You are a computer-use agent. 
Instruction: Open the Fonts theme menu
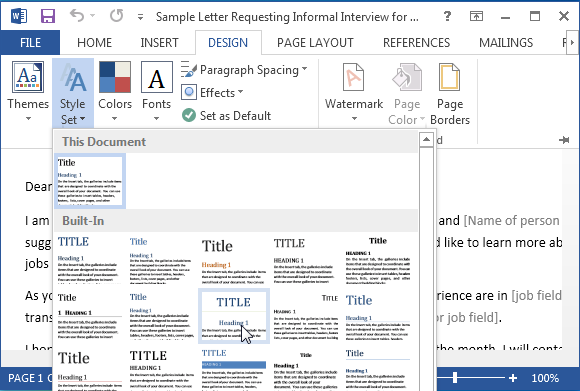(x=156, y=92)
